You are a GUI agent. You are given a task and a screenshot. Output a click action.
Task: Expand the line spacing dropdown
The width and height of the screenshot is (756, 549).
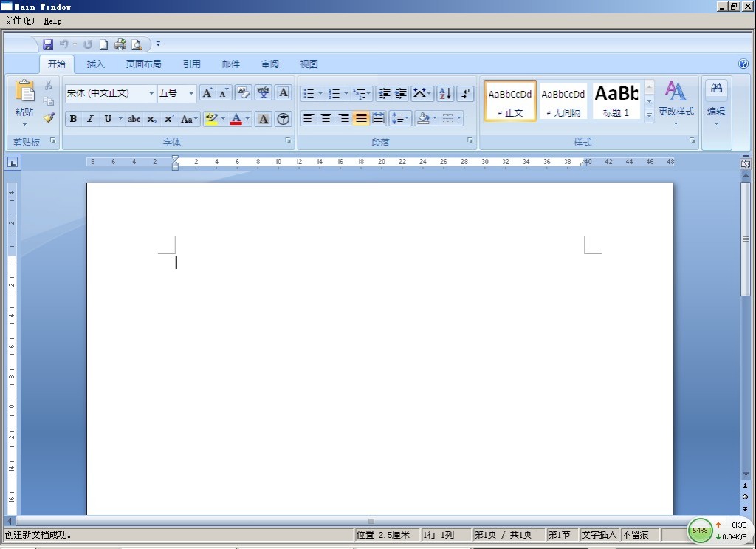(x=408, y=118)
